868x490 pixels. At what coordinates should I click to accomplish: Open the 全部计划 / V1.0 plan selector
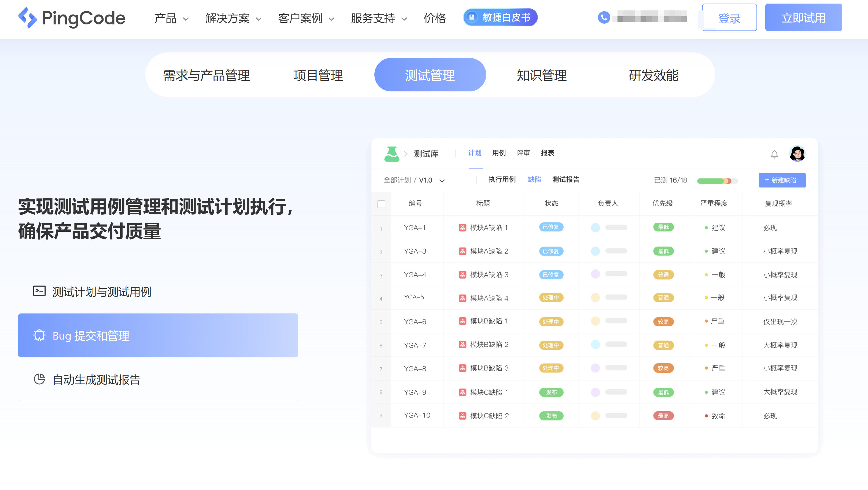click(x=414, y=180)
